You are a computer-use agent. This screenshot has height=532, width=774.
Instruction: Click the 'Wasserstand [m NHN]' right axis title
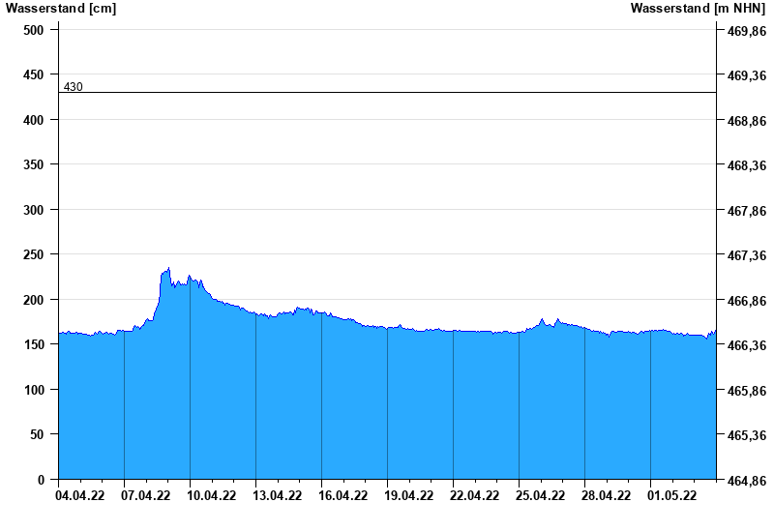coord(698,8)
